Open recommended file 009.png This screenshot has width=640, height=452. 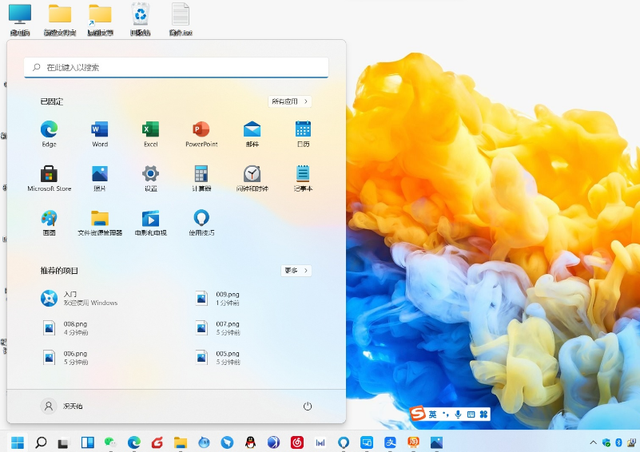tap(227, 298)
